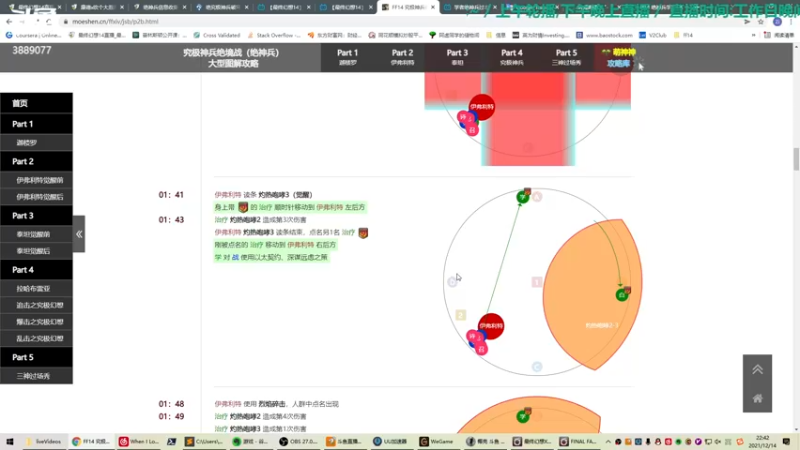Collapse the sidebar with the double-chevron handle
800x450 pixels.
[x=79, y=234]
